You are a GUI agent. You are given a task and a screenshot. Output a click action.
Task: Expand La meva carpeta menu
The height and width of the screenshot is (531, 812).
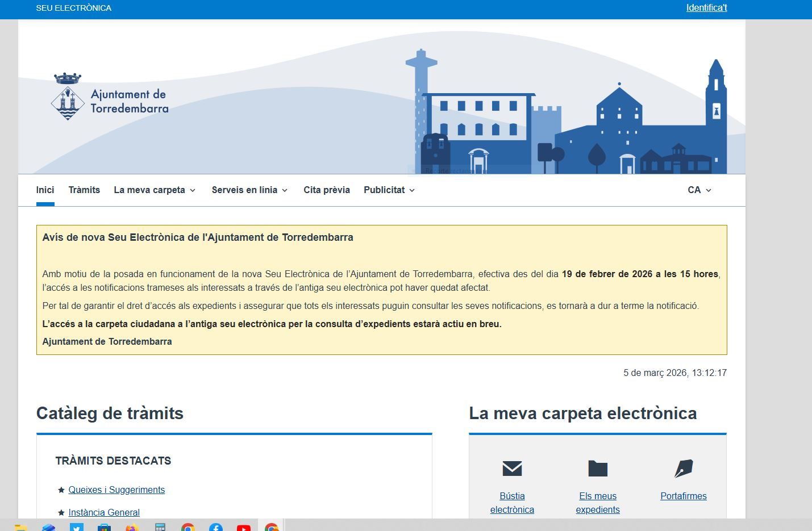(x=155, y=190)
